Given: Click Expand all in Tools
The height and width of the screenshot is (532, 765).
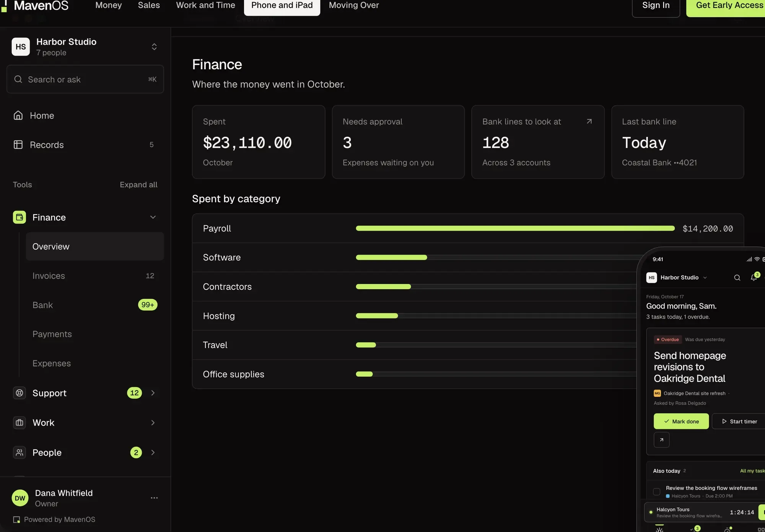Looking at the screenshot, I should coord(138,185).
